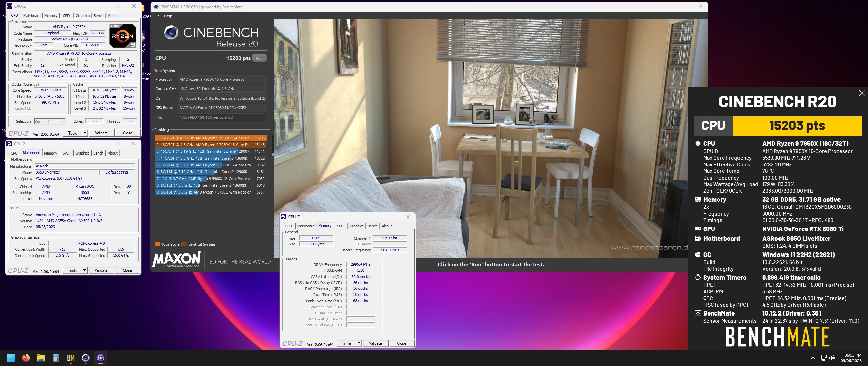Click the Ryzen 9 logo in CPU-Z
The height and width of the screenshot is (366, 868).
pyautogui.click(x=123, y=36)
